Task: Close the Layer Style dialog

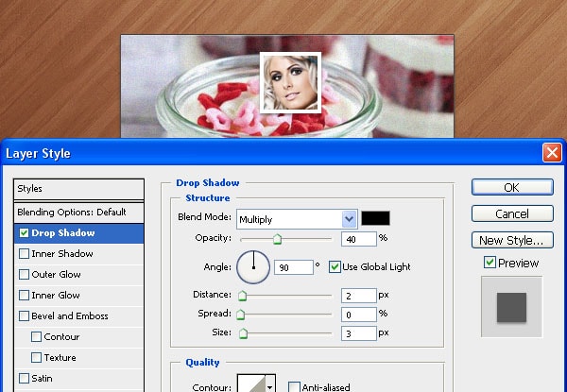Action: click(x=552, y=152)
